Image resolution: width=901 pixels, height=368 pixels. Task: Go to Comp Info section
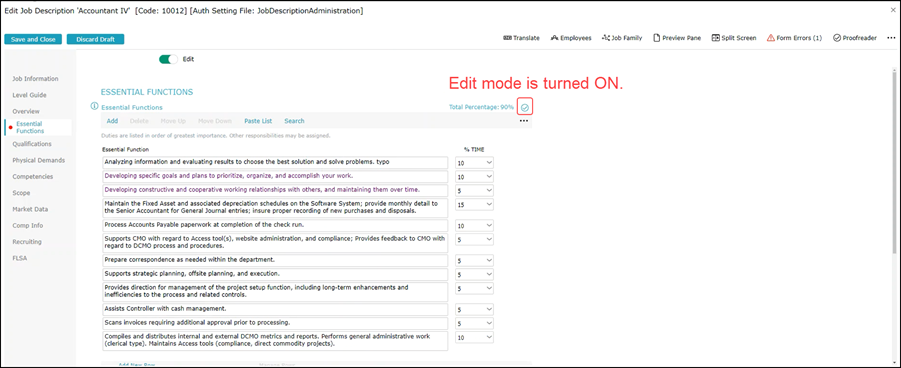coord(28,225)
